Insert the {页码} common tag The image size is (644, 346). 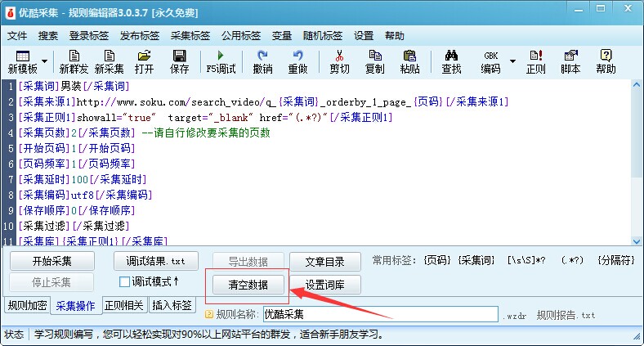[x=437, y=260]
